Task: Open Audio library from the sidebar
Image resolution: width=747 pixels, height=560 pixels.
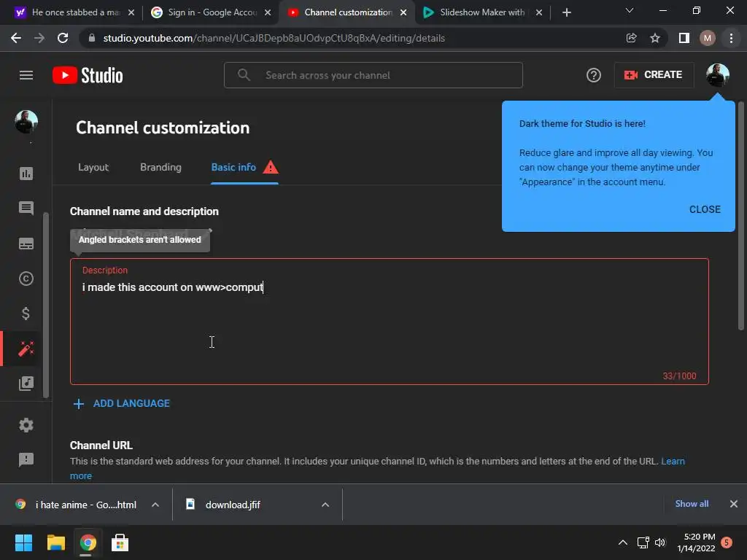Action: 26,384
